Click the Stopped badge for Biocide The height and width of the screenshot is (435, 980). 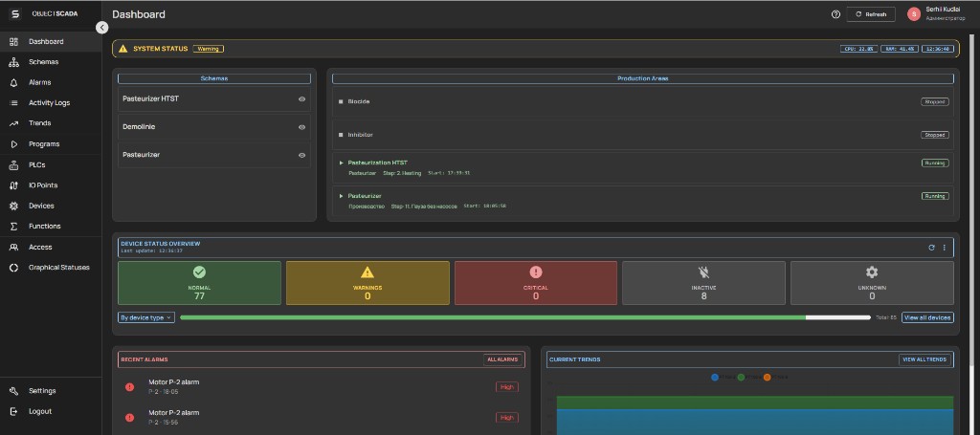click(934, 101)
